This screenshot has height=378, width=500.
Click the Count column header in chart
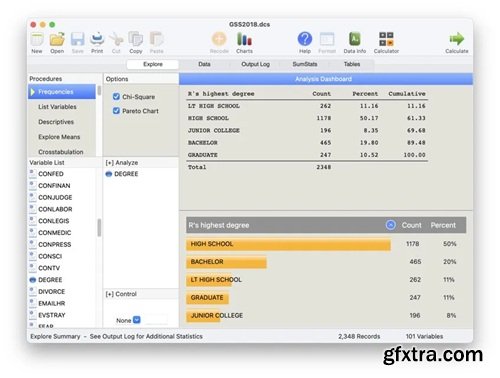point(411,225)
